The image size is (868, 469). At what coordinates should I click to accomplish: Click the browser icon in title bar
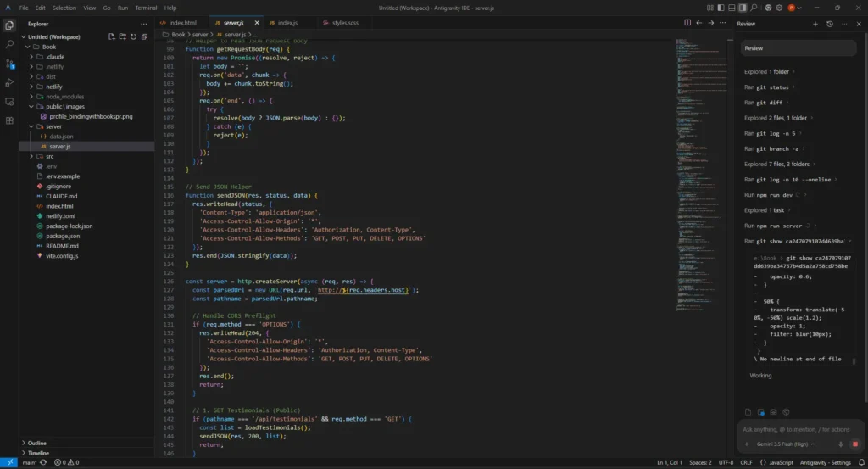768,8
